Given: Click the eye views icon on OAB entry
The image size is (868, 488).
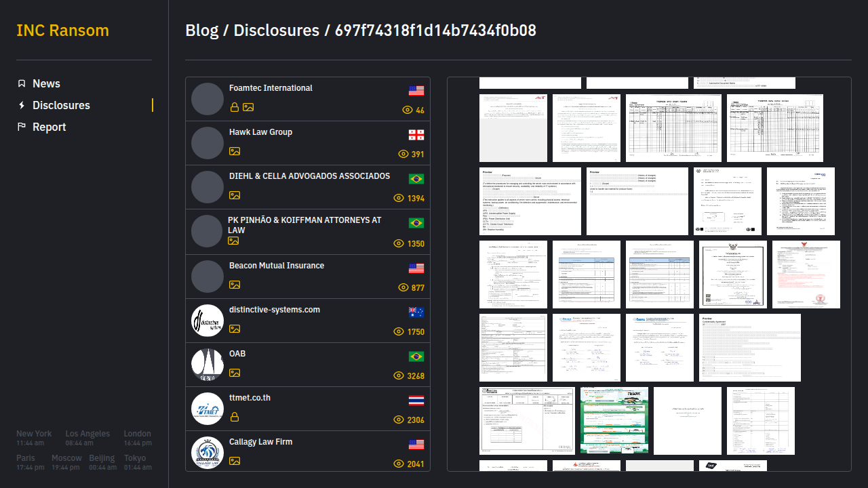Looking at the screenshot, I should [399, 375].
